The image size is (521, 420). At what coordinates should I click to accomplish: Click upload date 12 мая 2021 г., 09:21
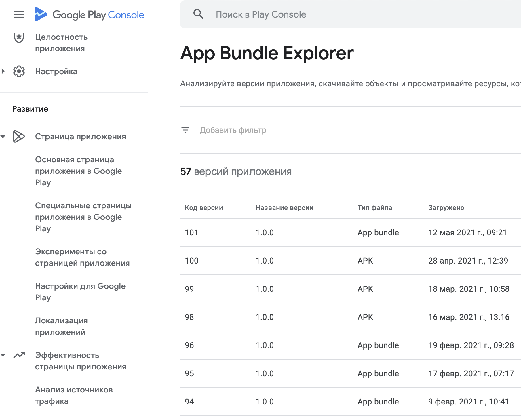[467, 232]
